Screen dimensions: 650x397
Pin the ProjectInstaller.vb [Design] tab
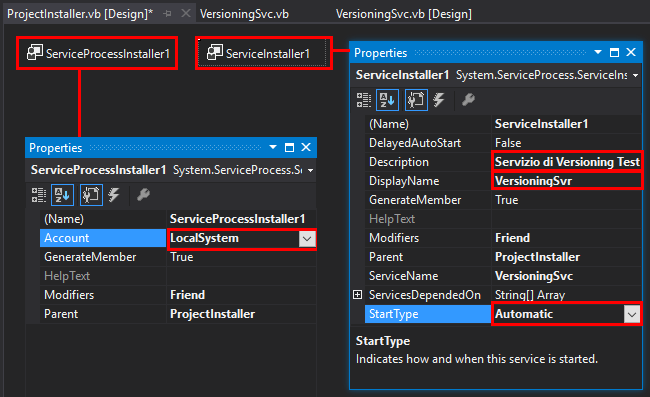[x=167, y=14]
